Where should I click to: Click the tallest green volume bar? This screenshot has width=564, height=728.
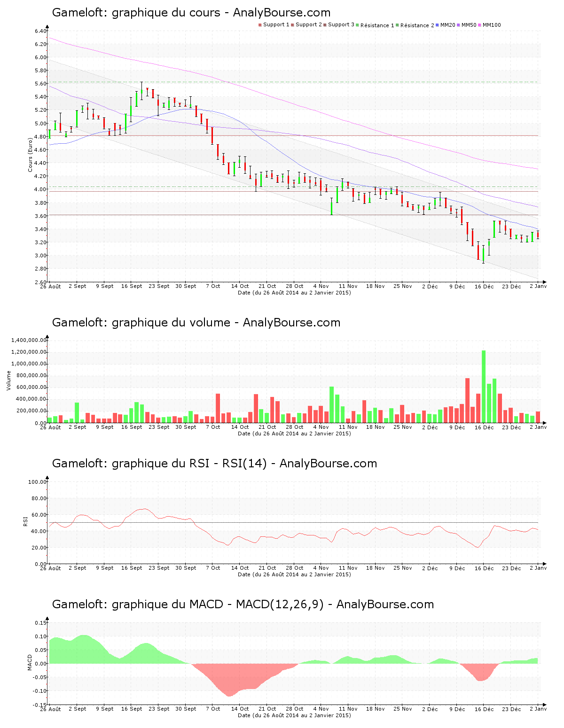click(x=484, y=387)
